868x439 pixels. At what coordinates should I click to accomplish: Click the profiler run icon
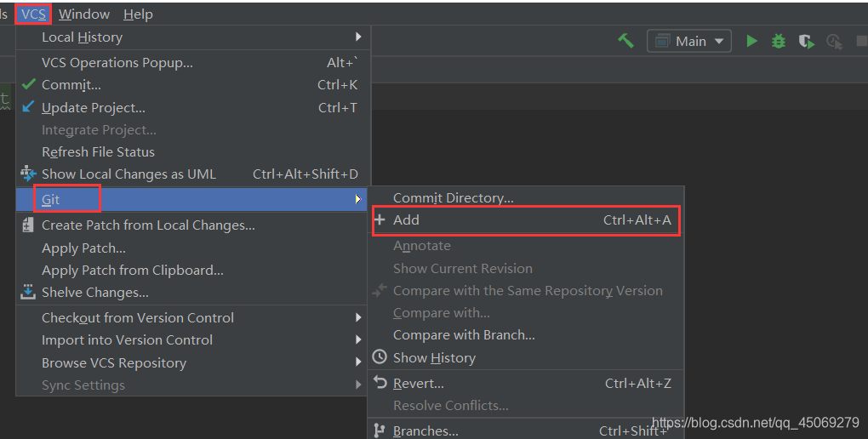(834, 42)
